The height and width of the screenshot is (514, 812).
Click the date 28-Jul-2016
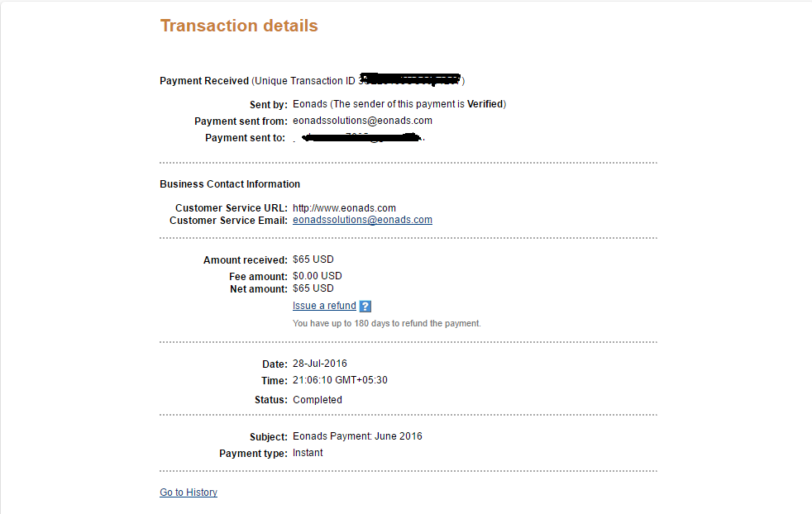(320, 364)
